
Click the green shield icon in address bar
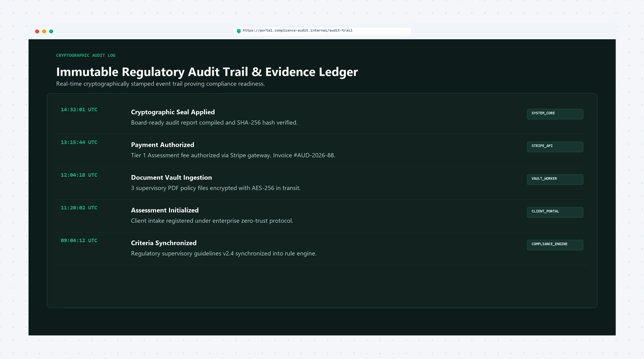tap(239, 31)
